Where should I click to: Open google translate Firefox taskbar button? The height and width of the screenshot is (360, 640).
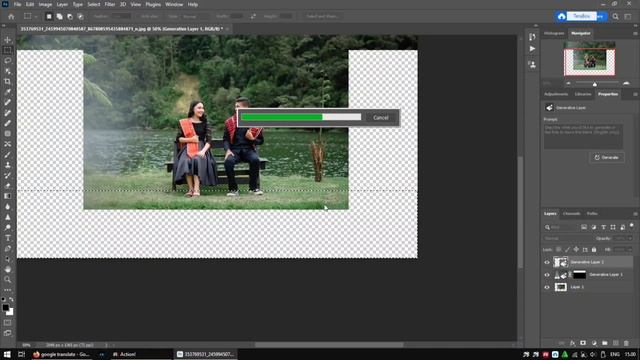(x=61, y=354)
